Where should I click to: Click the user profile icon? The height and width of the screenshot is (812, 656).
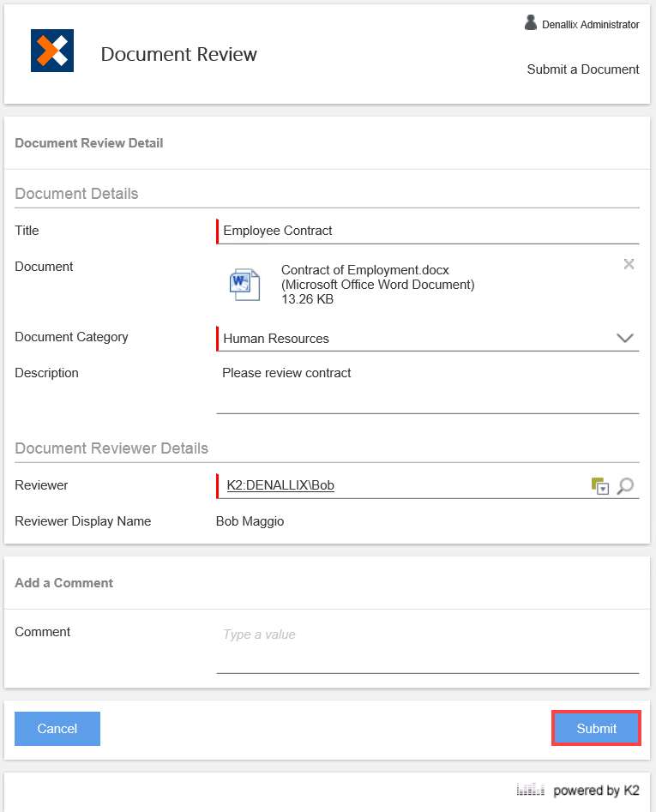pyautogui.click(x=531, y=23)
